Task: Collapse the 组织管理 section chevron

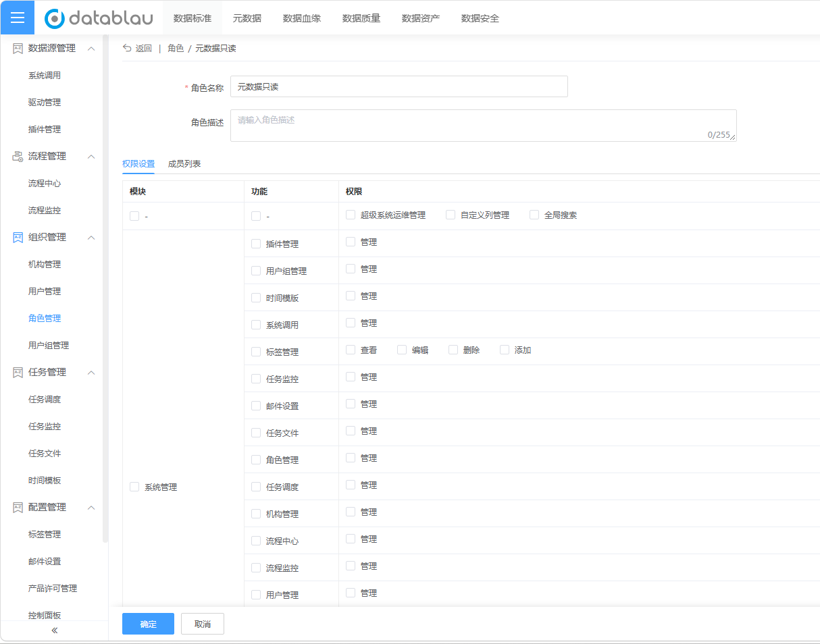Action: 91,237
